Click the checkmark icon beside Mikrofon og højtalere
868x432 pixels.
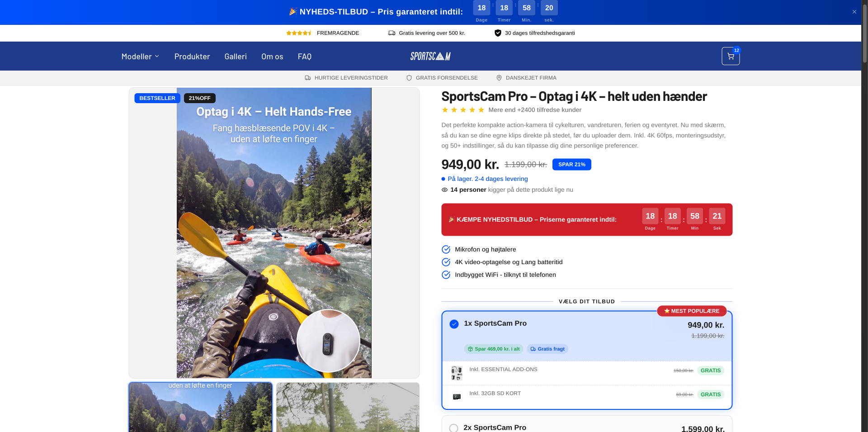pyautogui.click(x=446, y=249)
